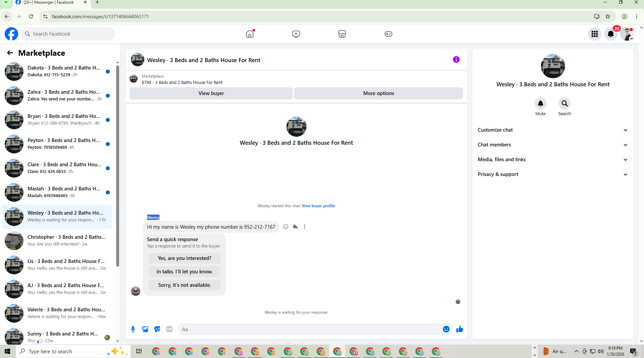The height and width of the screenshot is (358, 644).
Task: Open Zahra's conversation
Action: click(58, 95)
